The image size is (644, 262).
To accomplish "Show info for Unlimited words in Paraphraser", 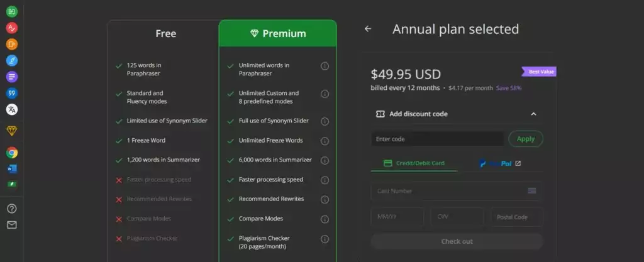I will 325,66.
